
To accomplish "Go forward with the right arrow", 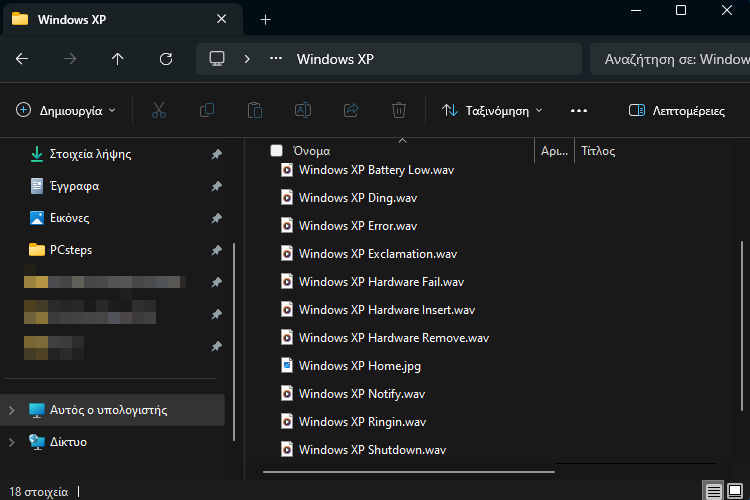I will (70, 59).
